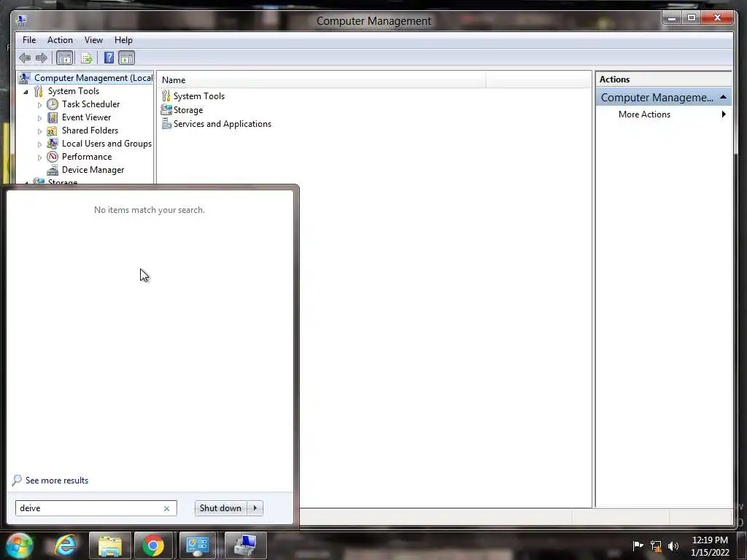747x560 pixels.
Task: Open the View menu
Action: click(93, 40)
